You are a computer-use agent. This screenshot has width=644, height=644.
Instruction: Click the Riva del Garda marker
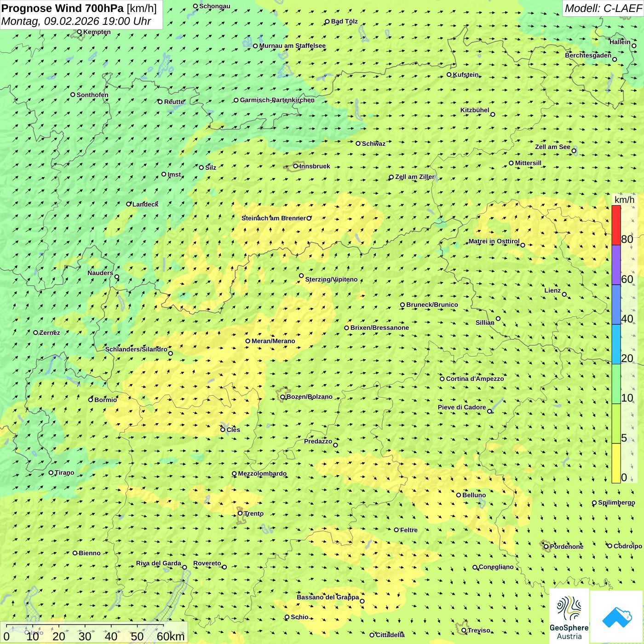(x=184, y=567)
